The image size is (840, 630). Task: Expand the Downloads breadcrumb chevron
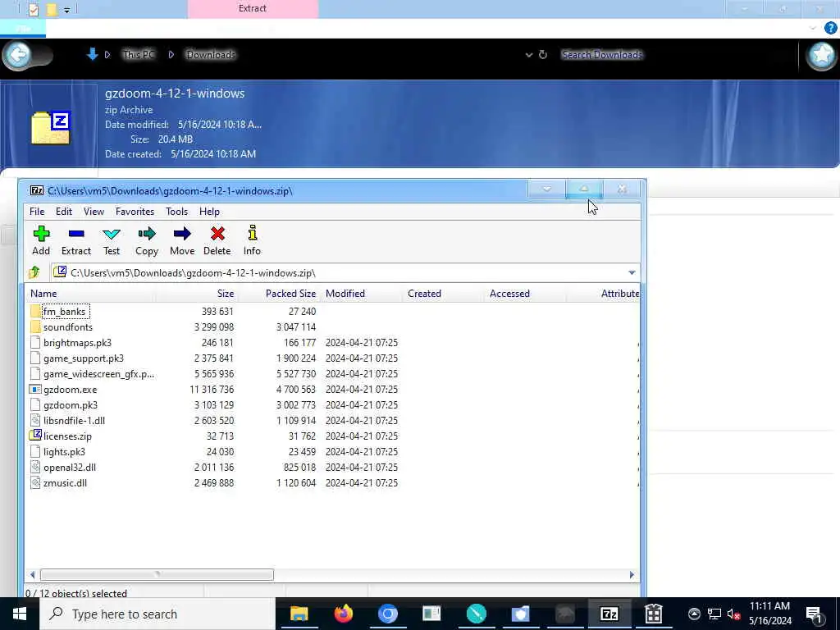click(x=171, y=55)
